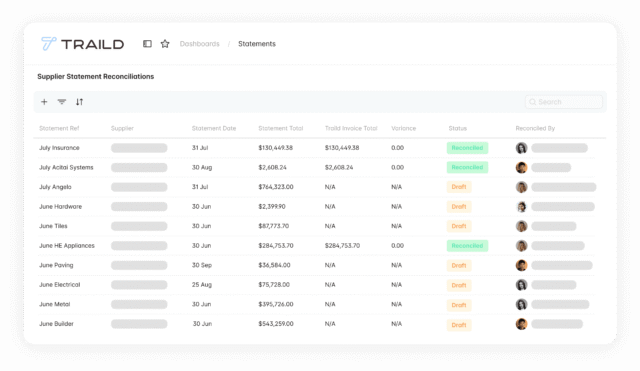Sort by Supplier column header
The height and width of the screenshot is (371, 640).
click(122, 128)
